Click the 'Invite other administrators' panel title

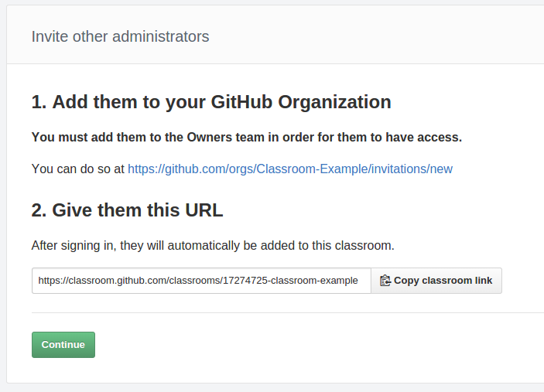pyautogui.click(x=121, y=37)
